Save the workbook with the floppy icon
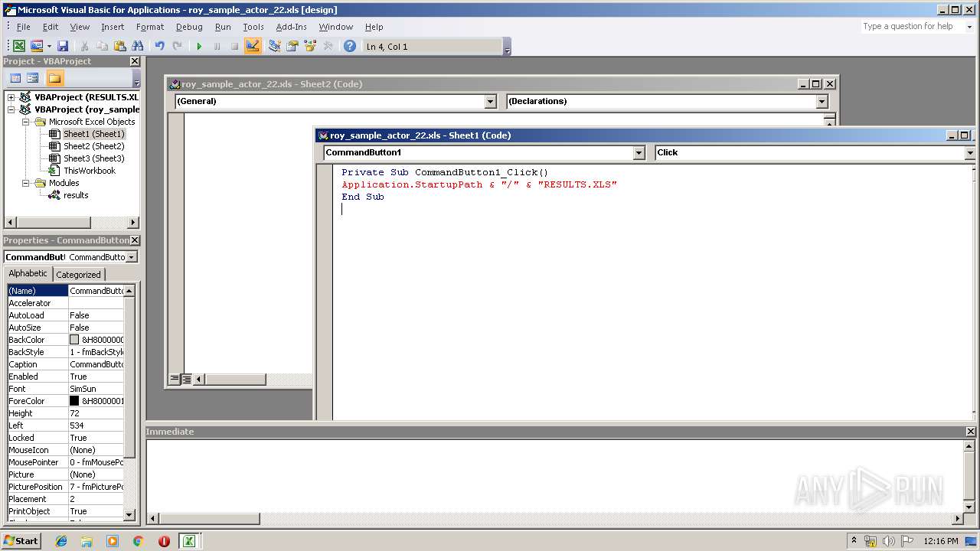 pos(63,47)
